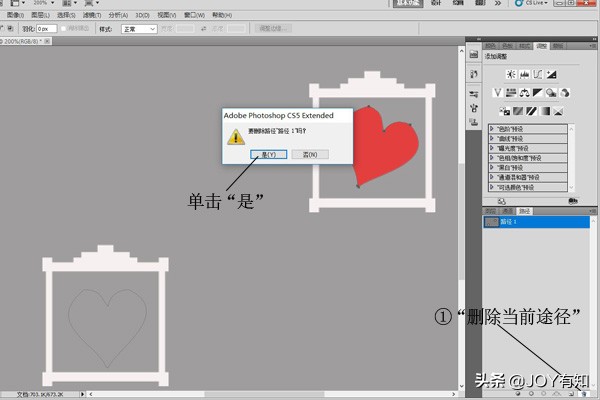Click the Brightness/Contrast adjustment icon
The image size is (600, 400).
coord(510,74)
